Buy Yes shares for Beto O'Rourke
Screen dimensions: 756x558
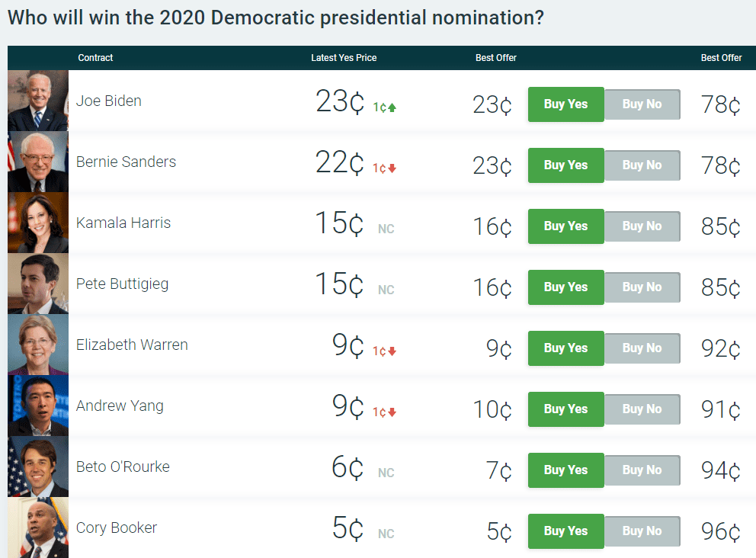565,470
